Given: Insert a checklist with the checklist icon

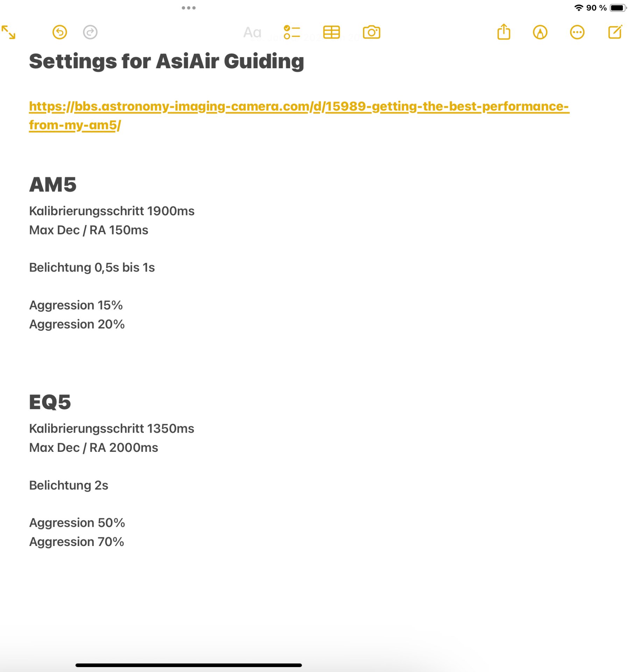Looking at the screenshot, I should tap(292, 33).
